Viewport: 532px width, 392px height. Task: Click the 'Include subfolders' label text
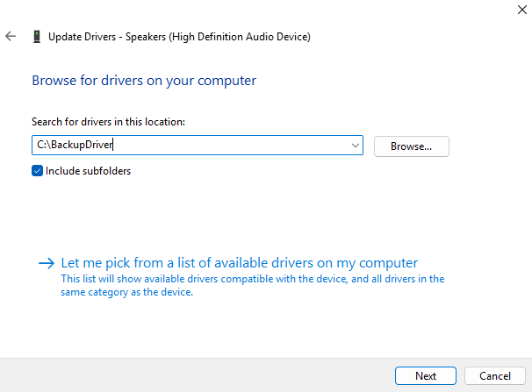[88, 171]
